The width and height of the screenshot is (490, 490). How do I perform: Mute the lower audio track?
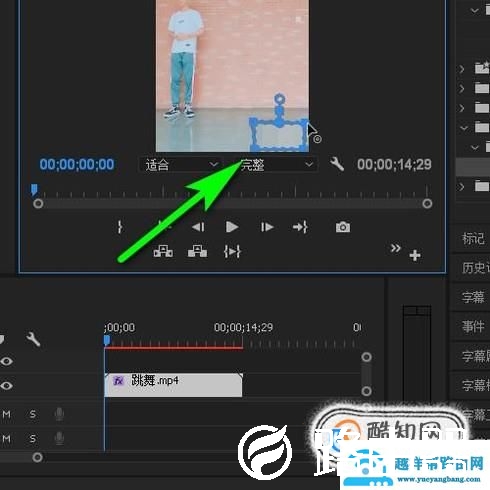coord(7,439)
